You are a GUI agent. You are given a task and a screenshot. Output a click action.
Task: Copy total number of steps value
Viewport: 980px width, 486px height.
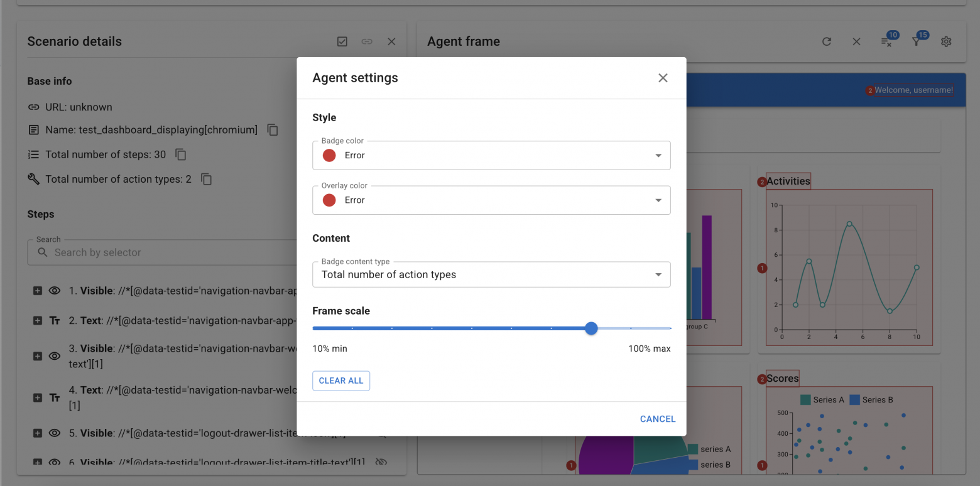tap(181, 154)
